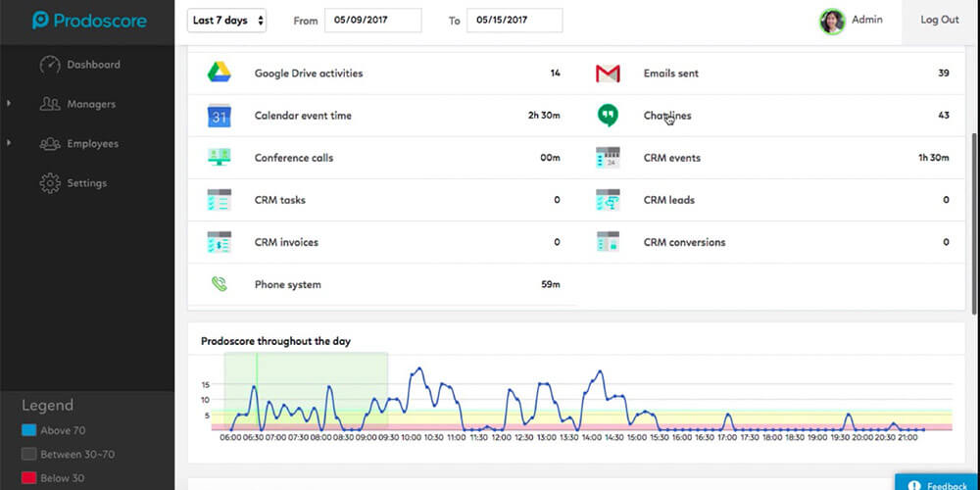The width and height of the screenshot is (980, 490).
Task: Click the Admin profile avatar
Action: 832,22
